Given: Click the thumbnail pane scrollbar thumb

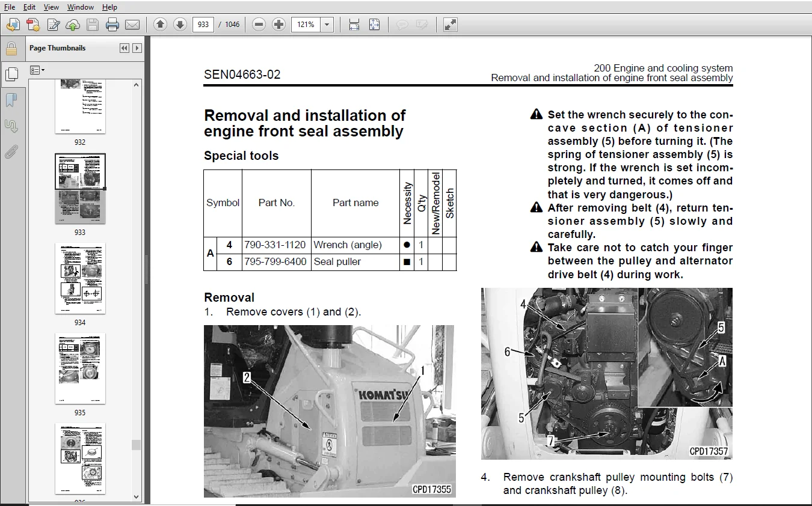Looking at the screenshot, I should [137, 445].
